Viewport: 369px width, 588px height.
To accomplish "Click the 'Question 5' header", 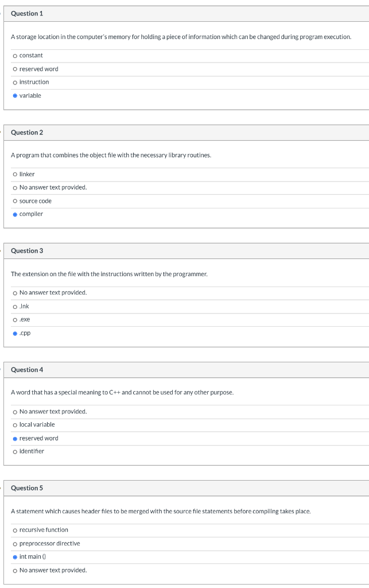I will pyautogui.click(x=27, y=488).
